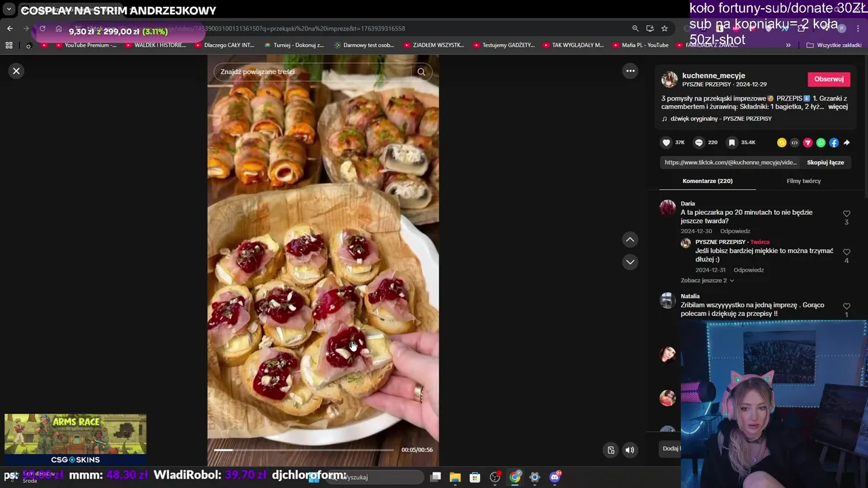Share to WhatsApp icon
This screenshot has width=868, height=488.
coord(821,142)
